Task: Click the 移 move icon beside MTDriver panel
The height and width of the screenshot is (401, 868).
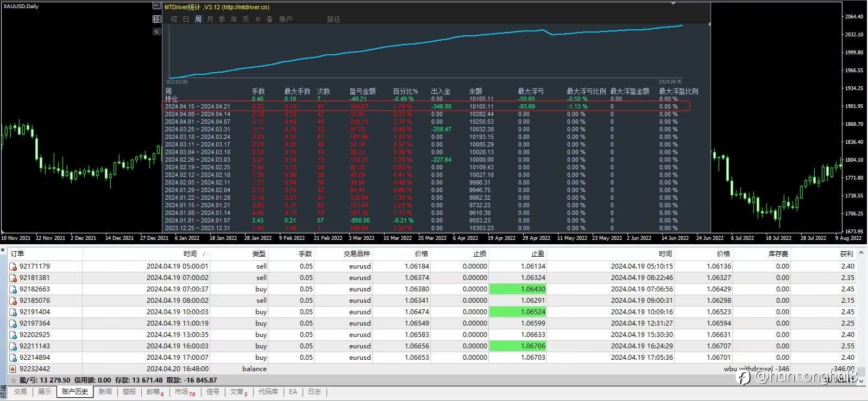Action: 156,19
